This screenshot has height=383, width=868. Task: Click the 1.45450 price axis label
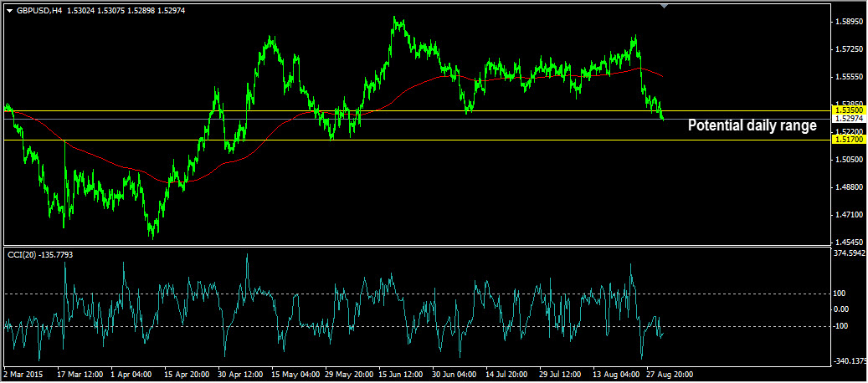tap(850, 242)
